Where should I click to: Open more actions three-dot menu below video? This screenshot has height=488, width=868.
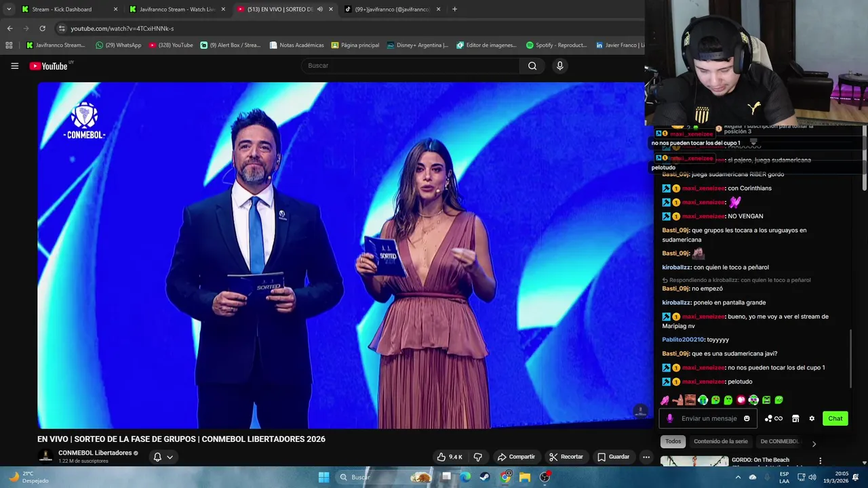(646, 457)
